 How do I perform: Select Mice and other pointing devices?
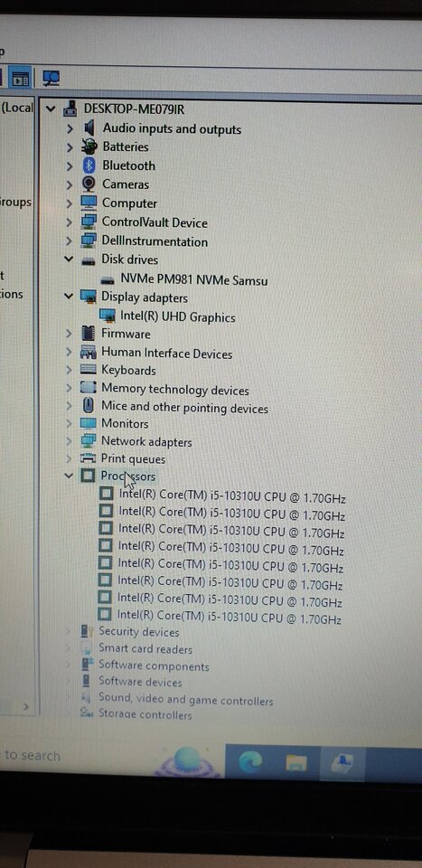click(184, 408)
